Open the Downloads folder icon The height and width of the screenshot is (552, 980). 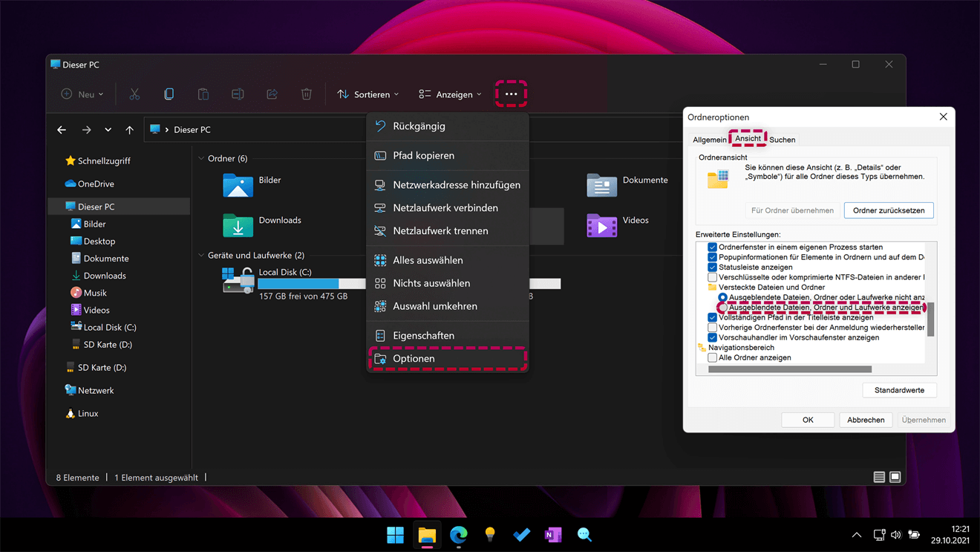[x=238, y=224]
